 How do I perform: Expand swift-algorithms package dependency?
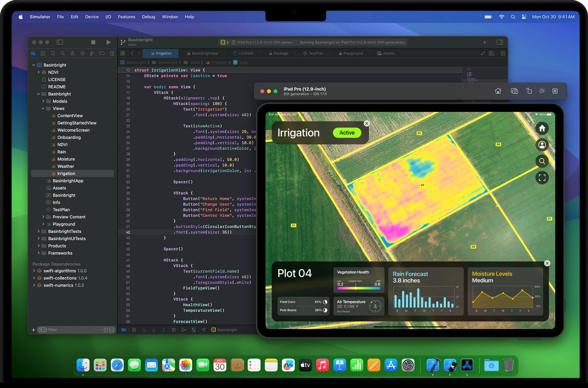pos(34,271)
